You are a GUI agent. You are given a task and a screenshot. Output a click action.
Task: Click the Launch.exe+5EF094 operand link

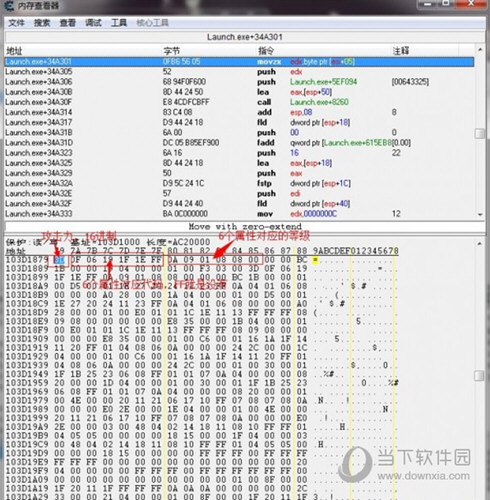(x=323, y=82)
